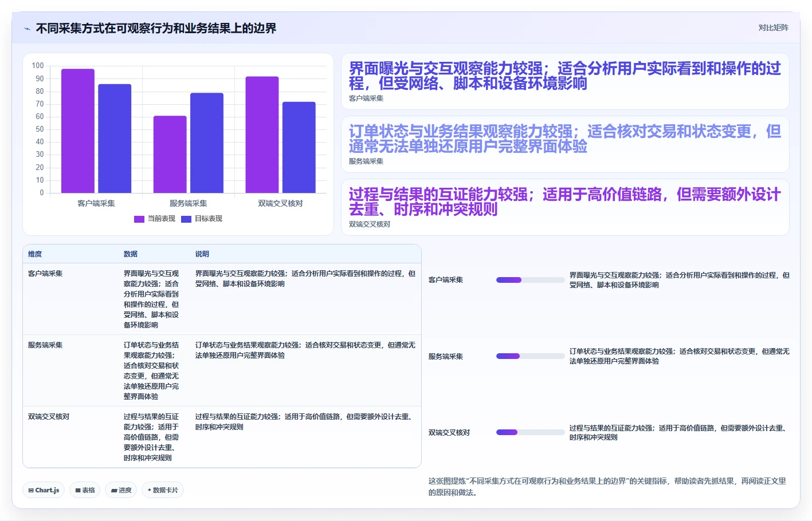Viewport: 812px width, 521px height.
Task: Click the purple 当前表现 bar for 双端交叉核对
Action: click(262, 135)
